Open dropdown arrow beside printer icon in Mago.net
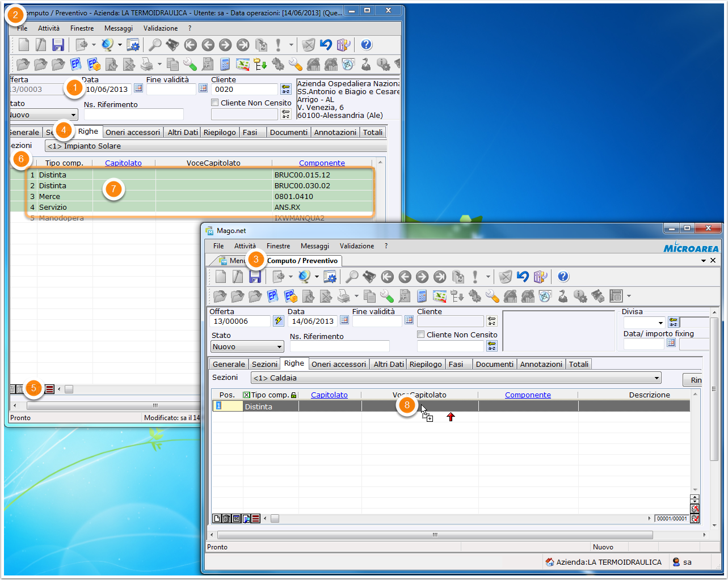 tap(356, 296)
